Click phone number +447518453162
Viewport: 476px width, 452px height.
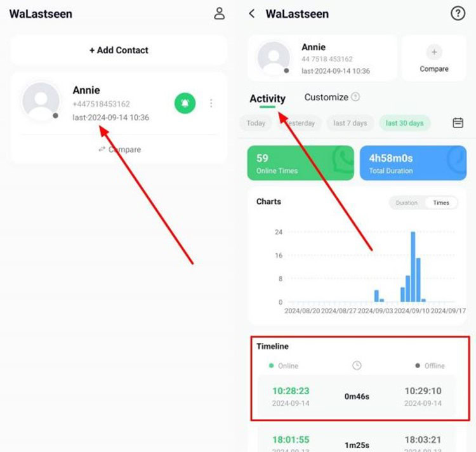click(x=101, y=104)
